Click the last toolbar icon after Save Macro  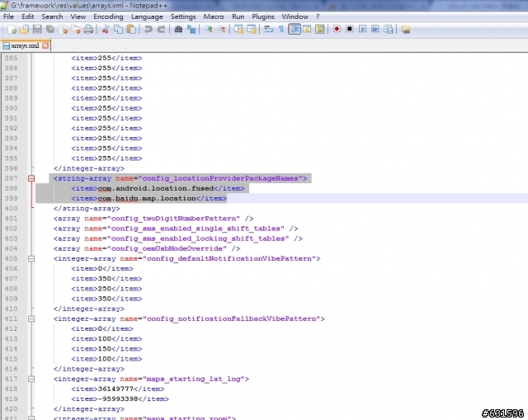tap(405, 30)
